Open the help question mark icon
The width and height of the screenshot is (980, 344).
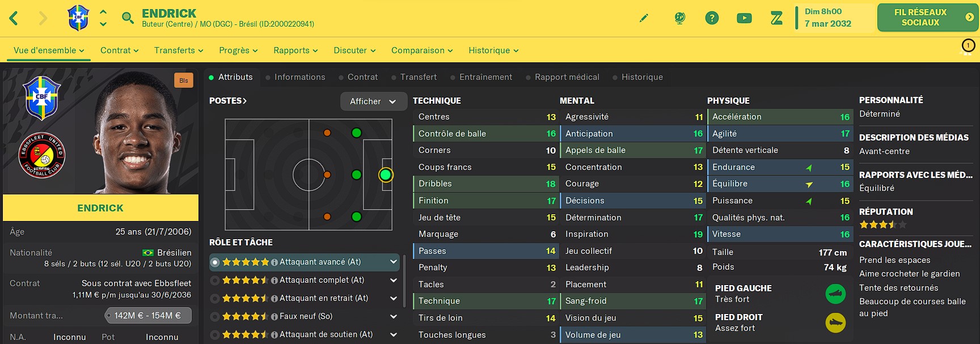click(712, 18)
